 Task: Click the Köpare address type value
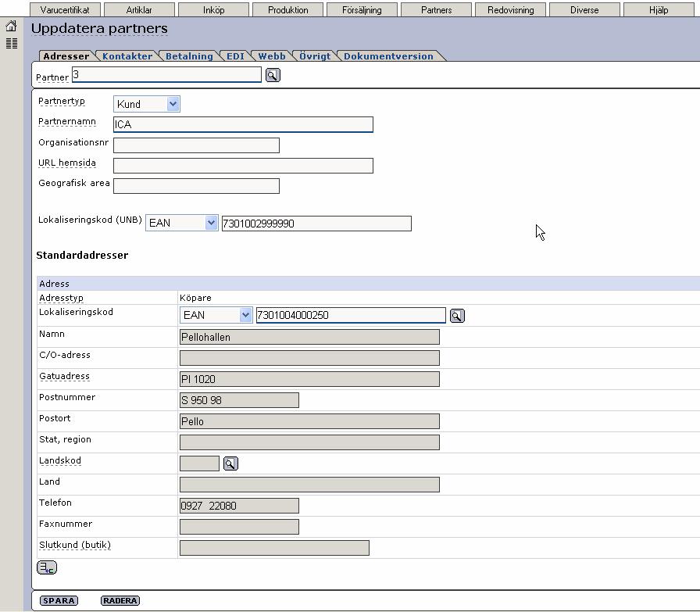[x=195, y=298]
